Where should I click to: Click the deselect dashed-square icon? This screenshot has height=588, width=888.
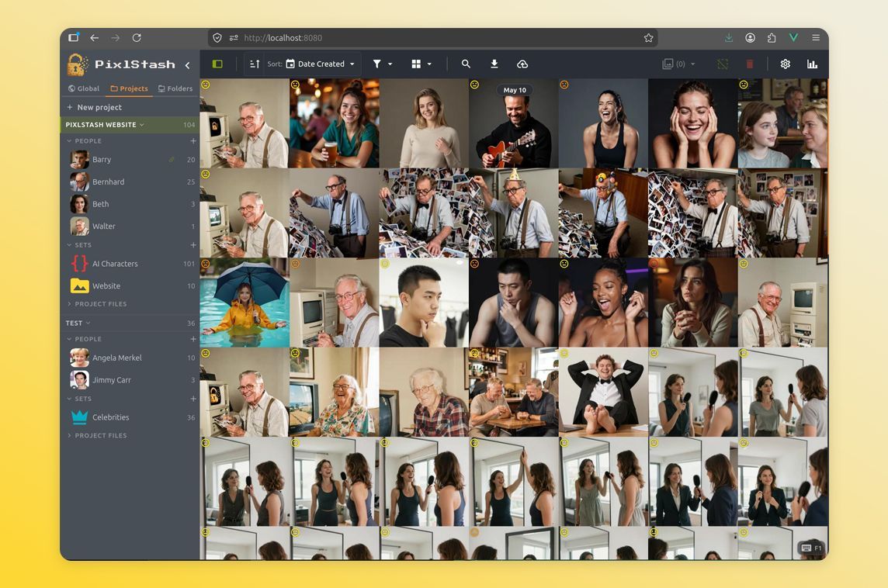pos(723,64)
